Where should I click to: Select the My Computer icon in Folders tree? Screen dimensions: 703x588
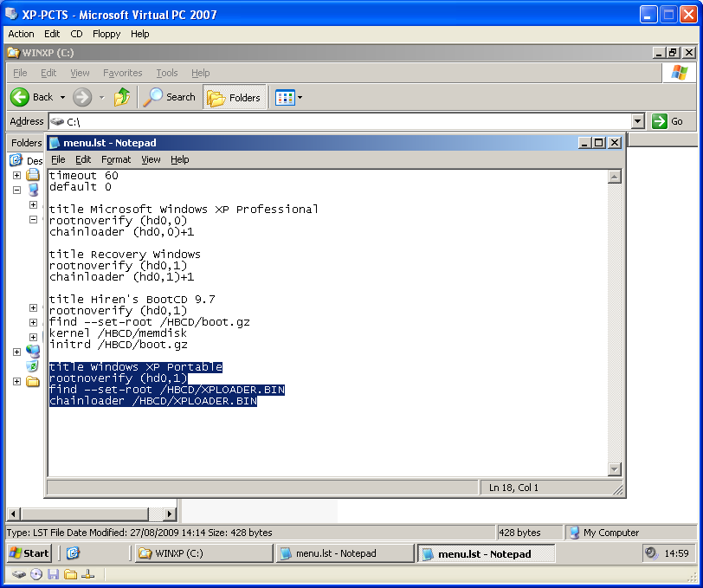[33, 190]
